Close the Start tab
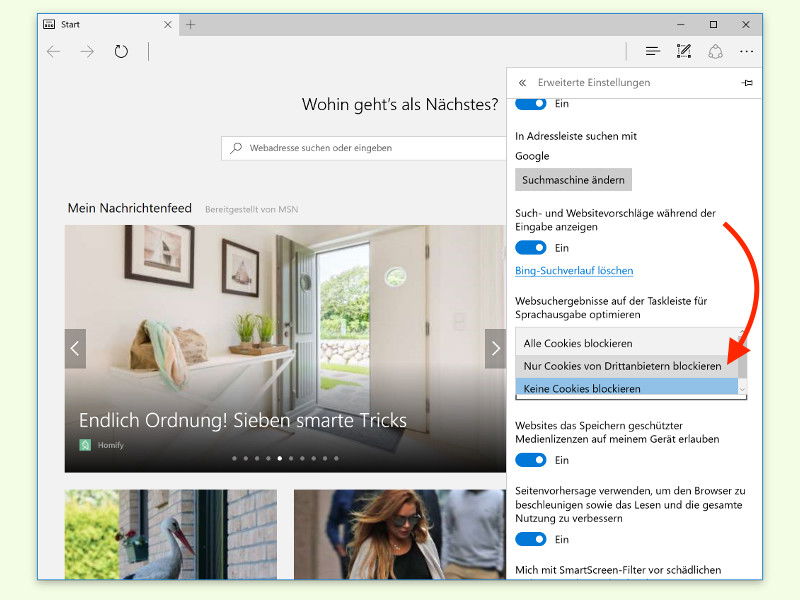Viewport: 800px width, 600px height. coord(167,24)
